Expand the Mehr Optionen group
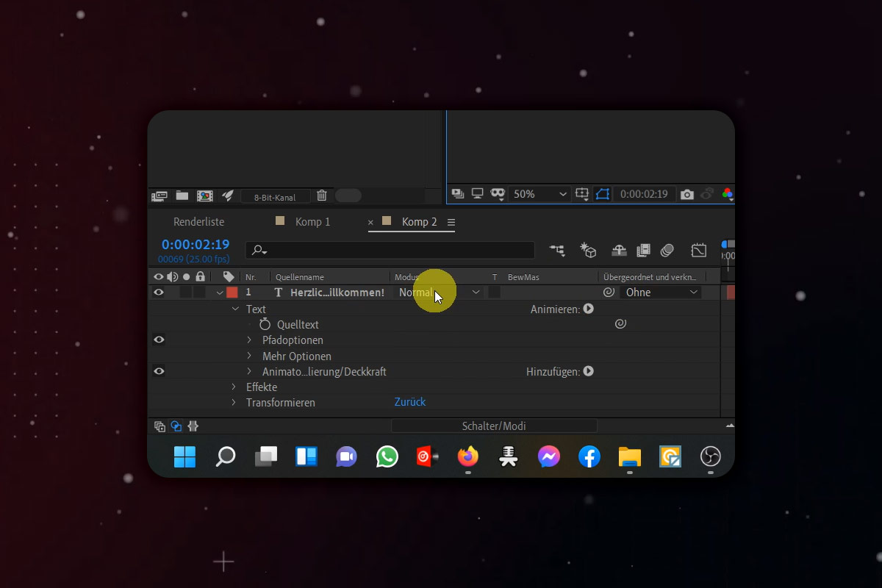Screen dimensions: 882x588 (x=249, y=356)
